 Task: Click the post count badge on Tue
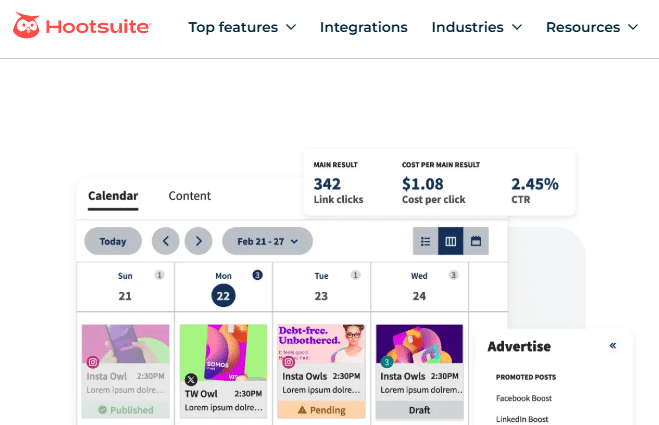(355, 275)
